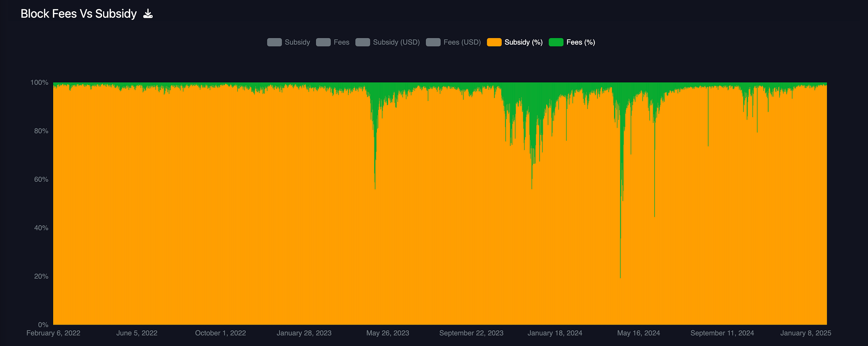Click the green Fees (%) legend swatch
This screenshot has height=346, width=868.
(x=556, y=42)
